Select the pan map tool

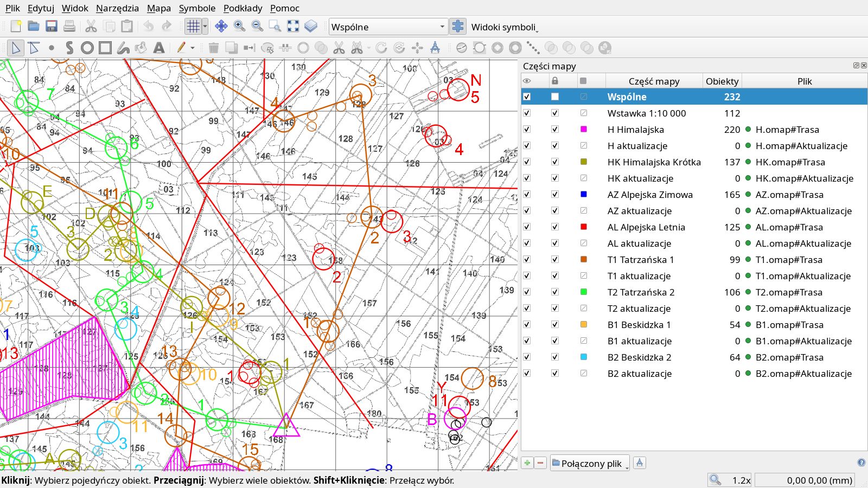(x=221, y=26)
